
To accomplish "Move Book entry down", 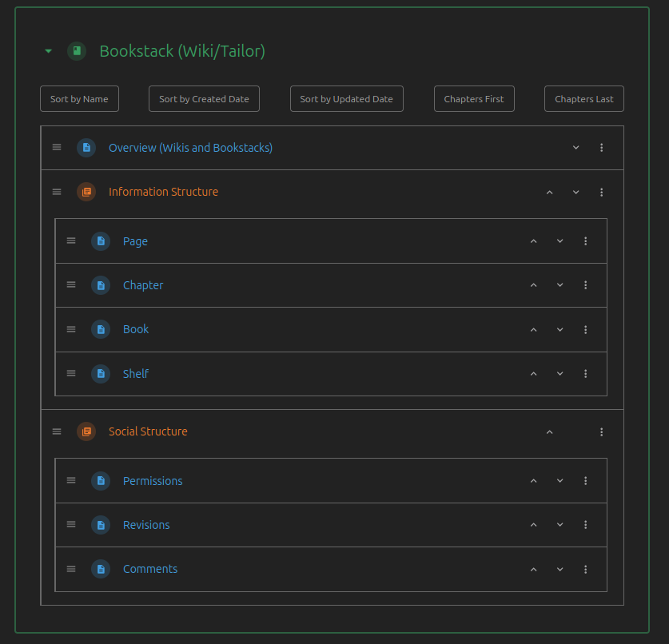I will pyautogui.click(x=559, y=330).
